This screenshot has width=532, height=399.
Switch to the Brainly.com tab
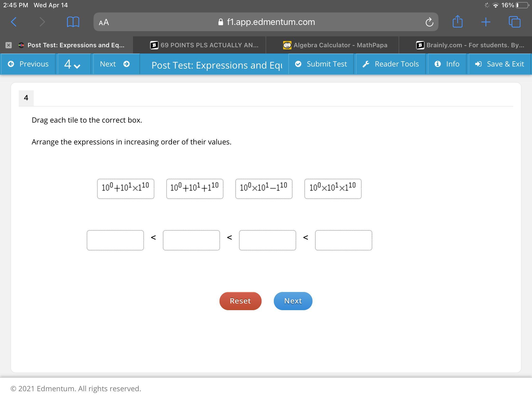(470, 45)
